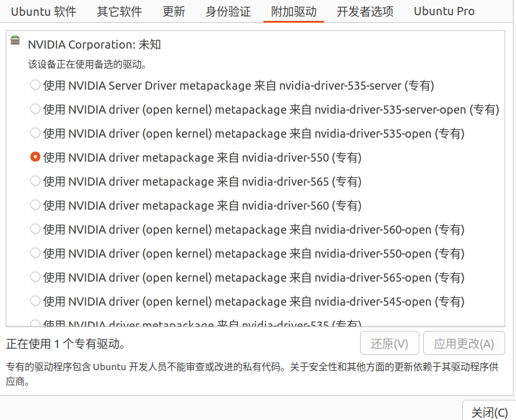Switch to the Ubuntu Pro tab
Screen dimensions: 516x420
pyautogui.click(x=444, y=11)
